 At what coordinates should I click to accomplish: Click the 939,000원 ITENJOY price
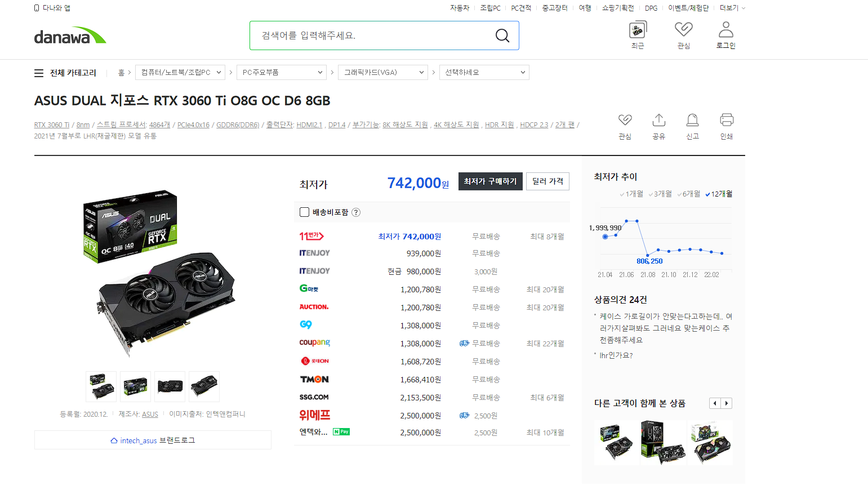[x=424, y=253]
